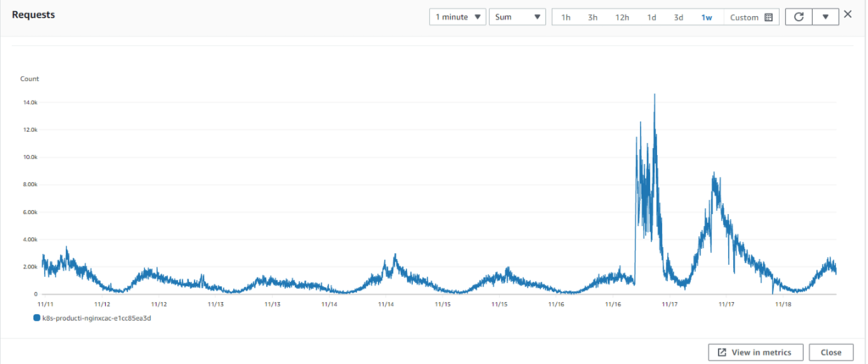The image size is (868, 364).
Task: Expand the Sum statistic dropdown
Action: tap(517, 17)
